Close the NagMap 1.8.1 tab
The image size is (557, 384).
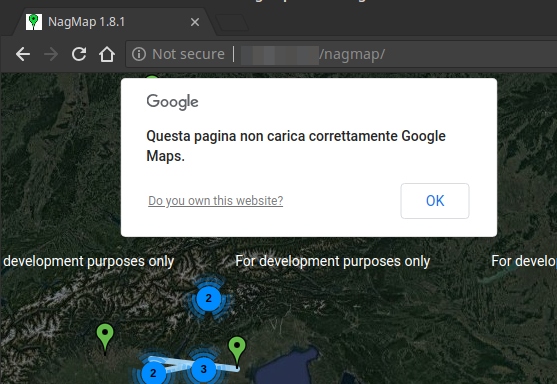[x=195, y=22]
